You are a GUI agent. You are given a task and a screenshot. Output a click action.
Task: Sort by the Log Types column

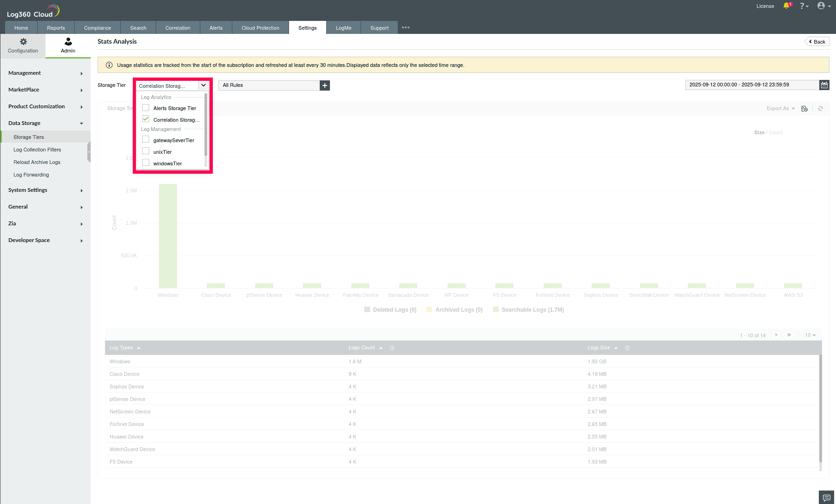[125, 348]
